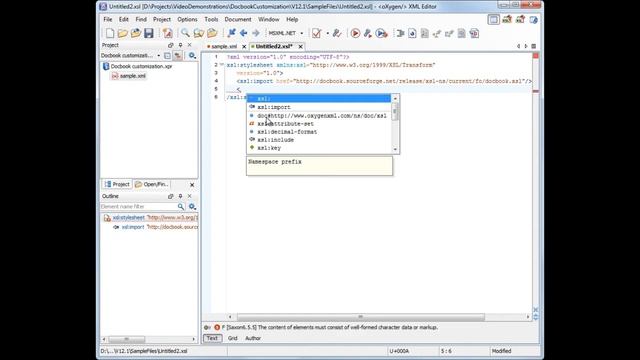Click the Format and indent icon

point(400,33)
